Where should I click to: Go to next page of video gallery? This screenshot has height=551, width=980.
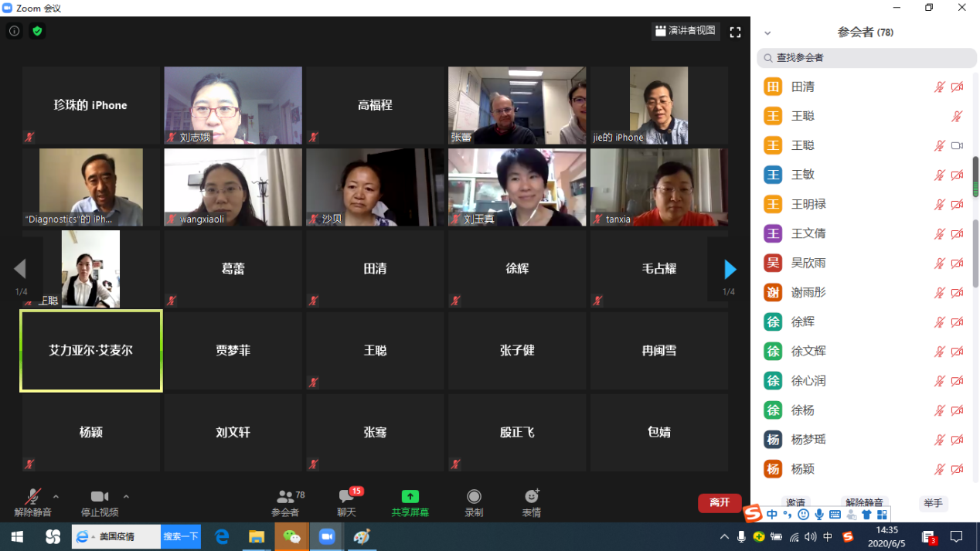pos(730,269)
